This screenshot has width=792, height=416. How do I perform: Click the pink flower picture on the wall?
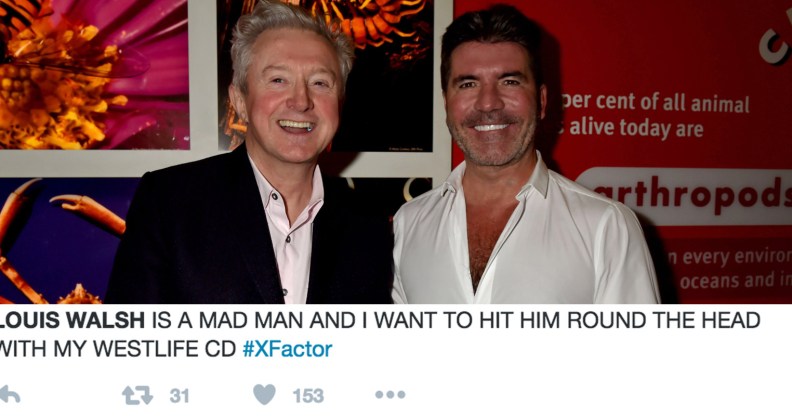click(94, 75)
